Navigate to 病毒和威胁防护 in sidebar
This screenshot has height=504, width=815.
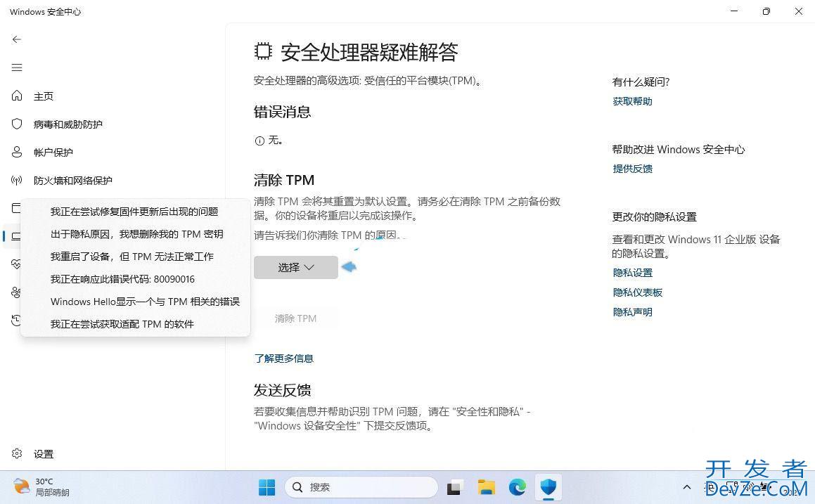pos(68,124)
